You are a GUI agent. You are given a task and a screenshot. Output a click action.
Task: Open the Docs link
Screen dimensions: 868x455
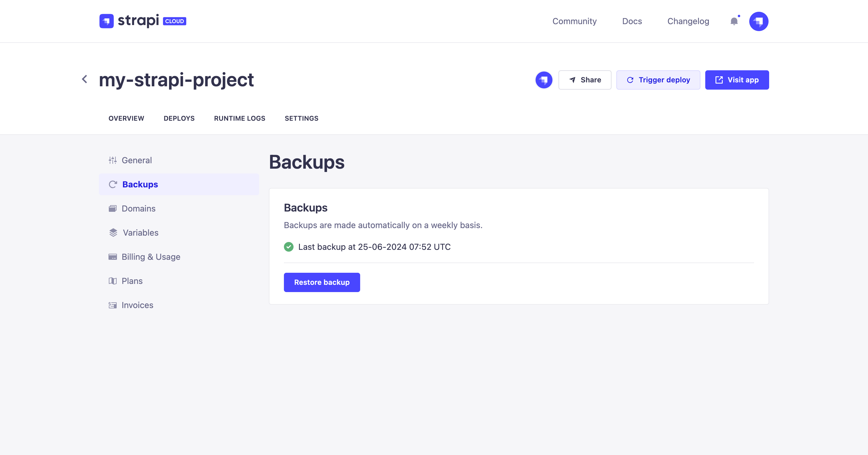pyautogui.click(x=632, y=21)
